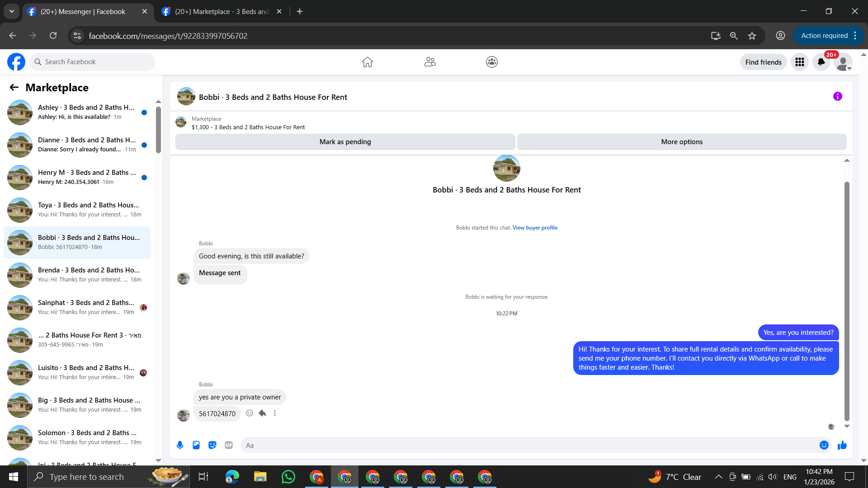Reply to the 5617024870 message
This screenshot has width=868, height=488.
click(262, 413)
